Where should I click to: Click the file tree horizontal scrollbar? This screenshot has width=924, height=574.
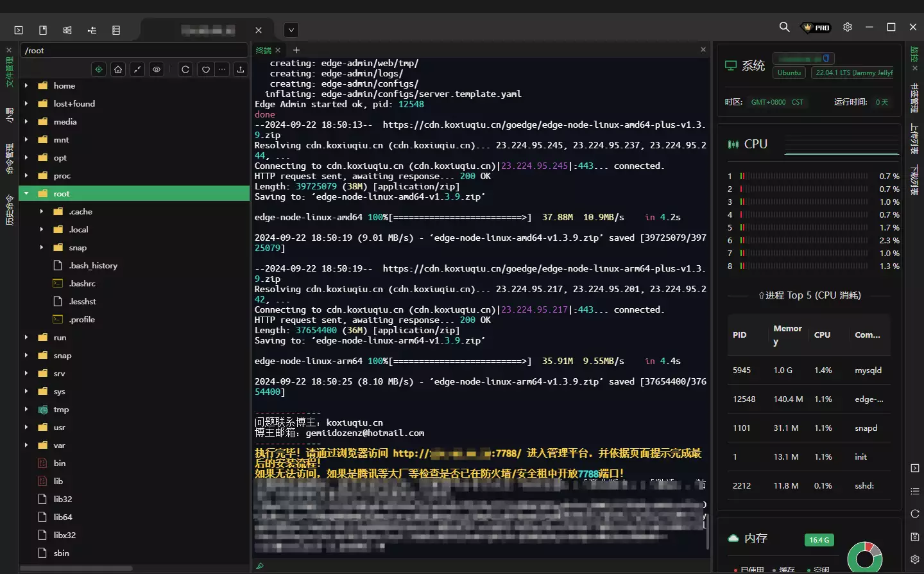[76, 568]
